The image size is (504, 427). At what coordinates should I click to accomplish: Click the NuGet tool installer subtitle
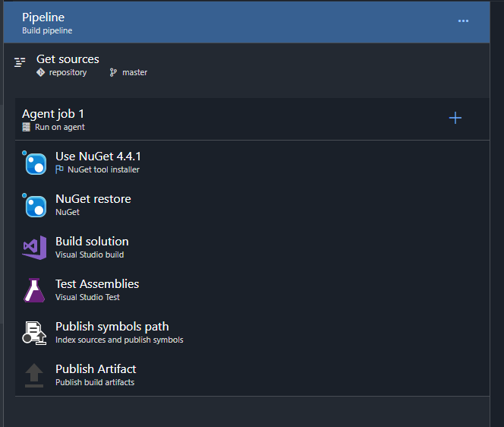[x=103, y=169]
